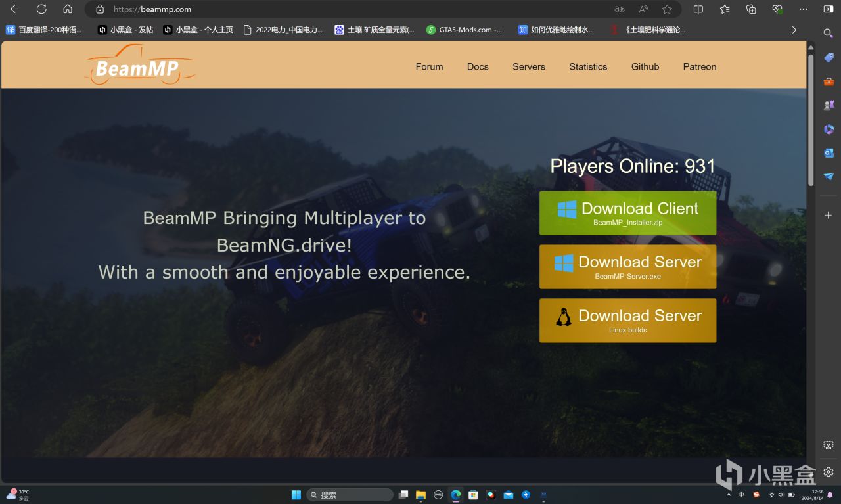Screen dimensions: 841x504
Task: Go back to the previous page
Action: 15,9
